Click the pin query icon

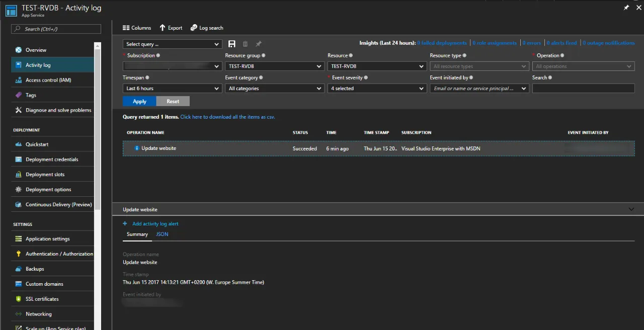click(x=259, y=44)
